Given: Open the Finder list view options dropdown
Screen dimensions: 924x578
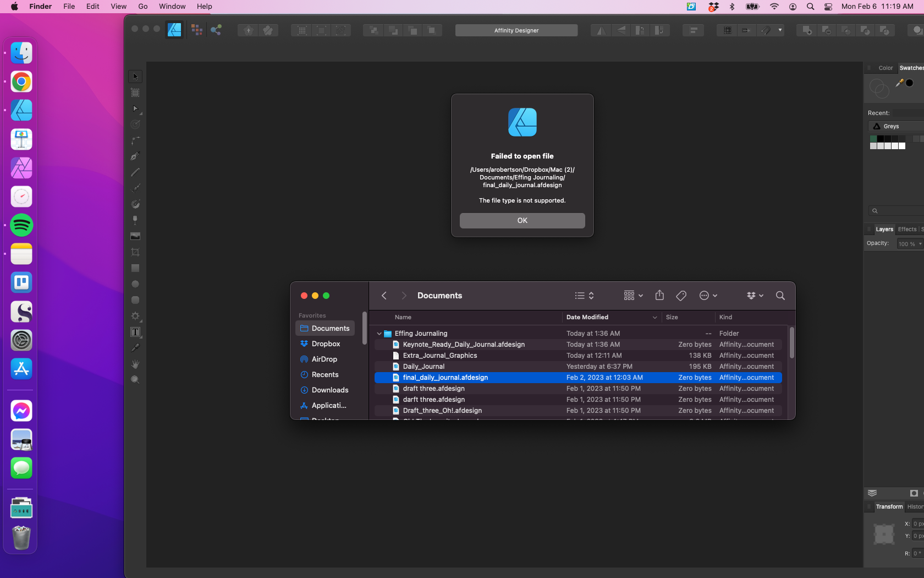Looking at the screenshot, I should [584, 296].
